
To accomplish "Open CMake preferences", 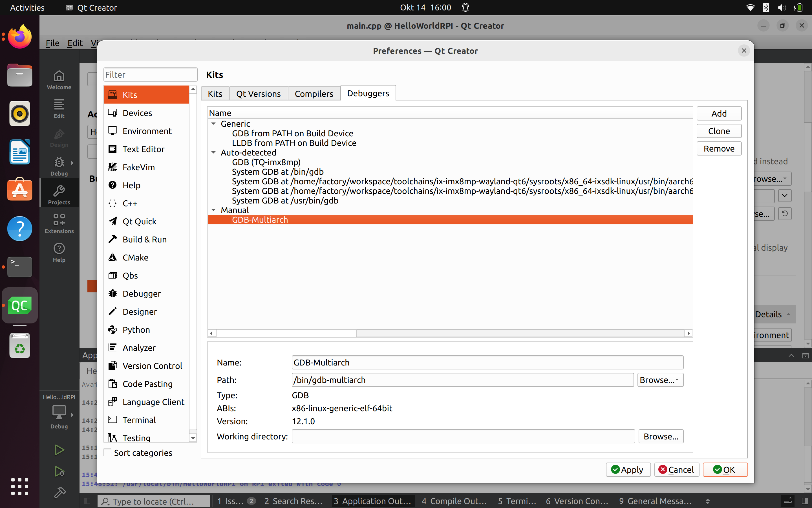I will pos(146,257).
